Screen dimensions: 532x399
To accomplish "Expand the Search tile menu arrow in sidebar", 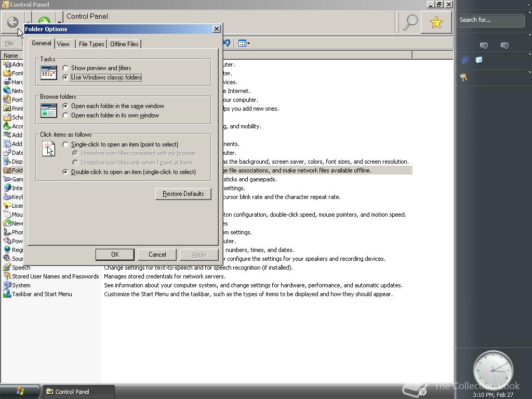I will (x=529, y=13).
